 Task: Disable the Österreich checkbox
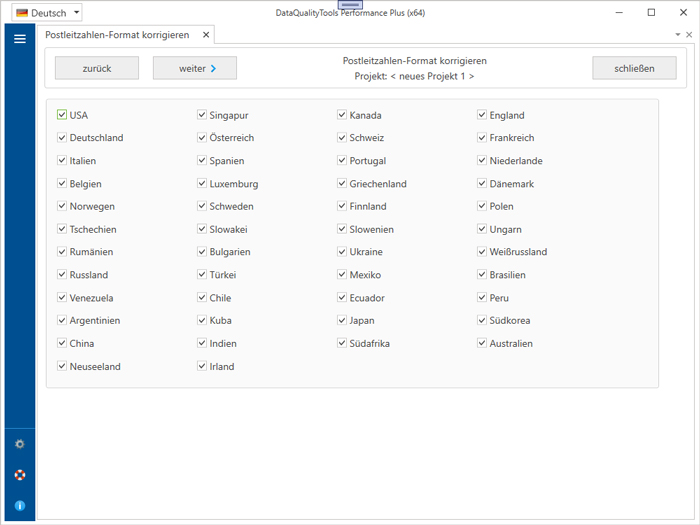point(202,138)
